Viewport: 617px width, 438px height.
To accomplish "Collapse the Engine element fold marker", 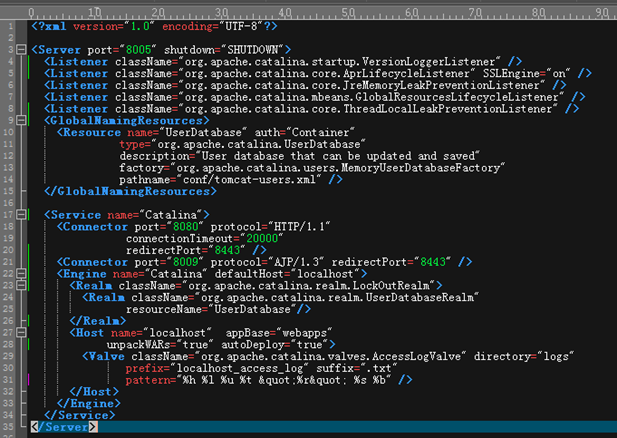I will point(21,274).
